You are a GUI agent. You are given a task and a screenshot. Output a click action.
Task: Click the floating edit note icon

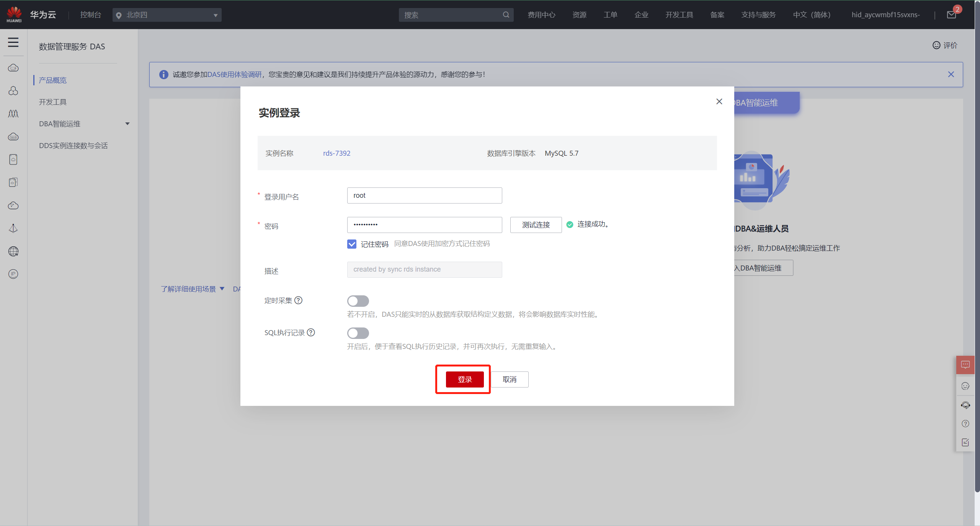pyautogui.click(x=965, y=442)
